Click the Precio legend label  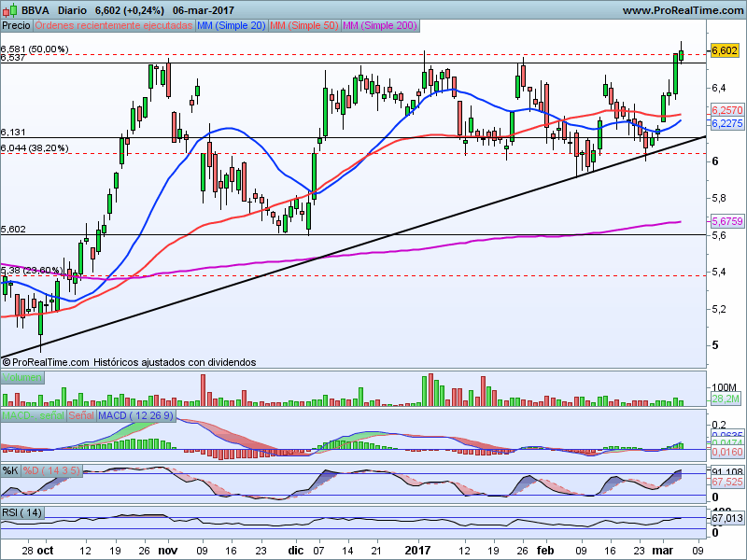point(16,25)
